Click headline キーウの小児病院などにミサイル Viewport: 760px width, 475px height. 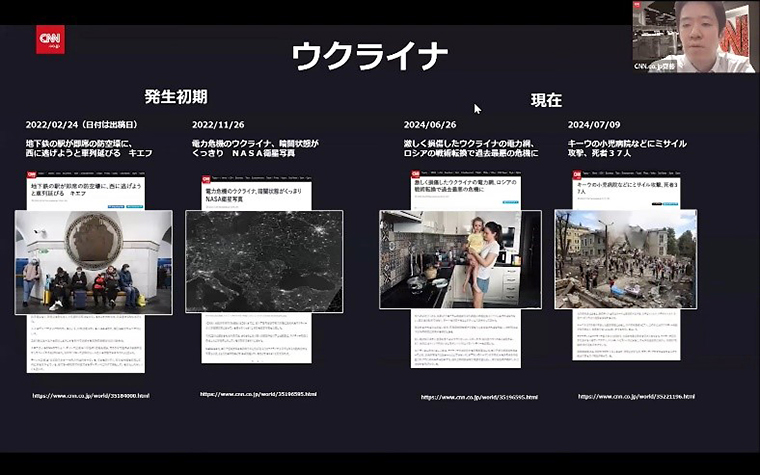(627, 148)
